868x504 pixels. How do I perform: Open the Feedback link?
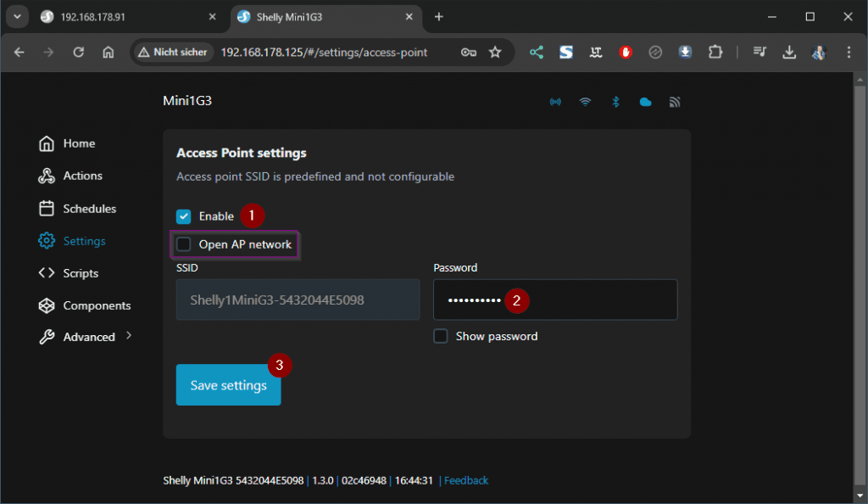tap(466, 480)
